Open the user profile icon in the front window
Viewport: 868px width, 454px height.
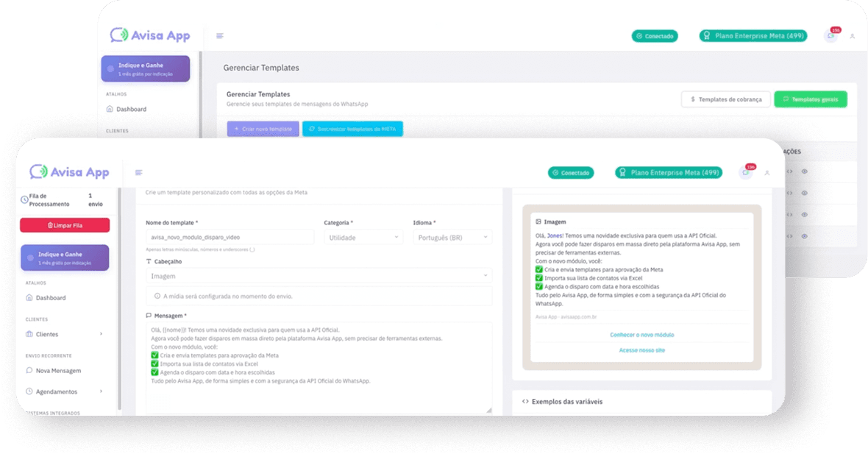766,174
